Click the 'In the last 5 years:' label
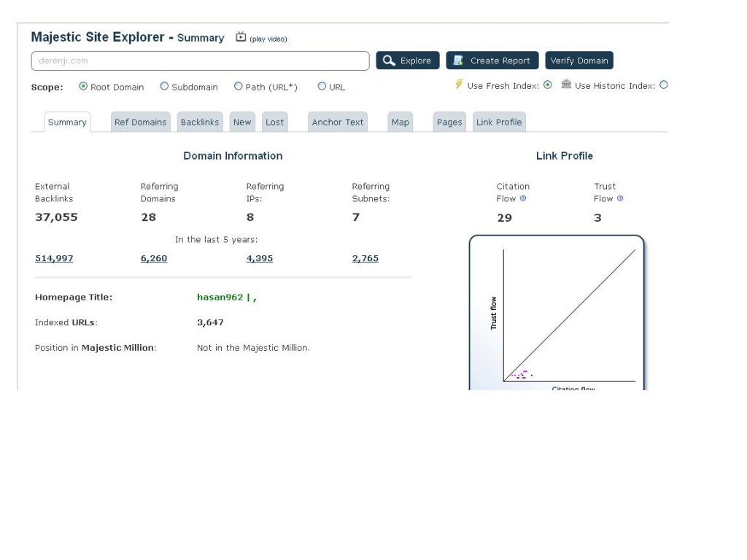This screenshot has width=747, height=560. pos(216,239)
